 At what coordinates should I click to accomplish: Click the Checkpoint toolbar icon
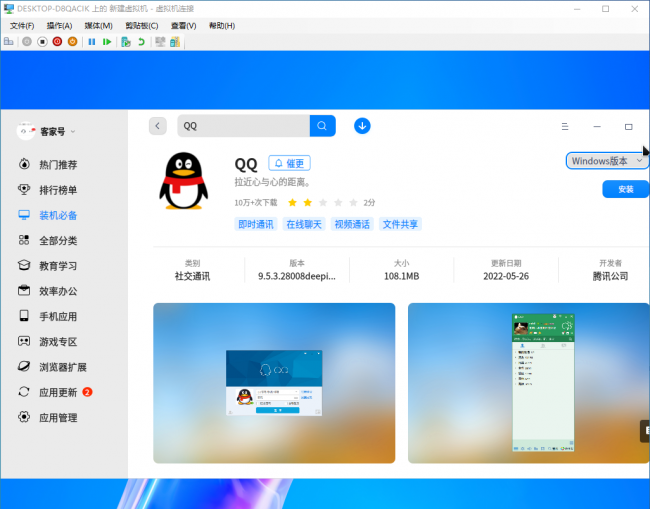coord(126,41)
